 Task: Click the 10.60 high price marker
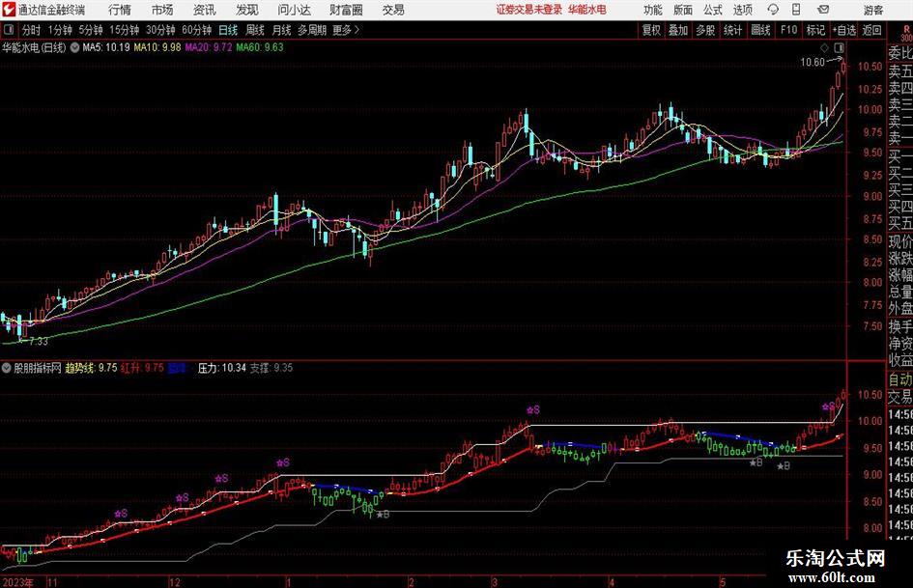[813, 63]
